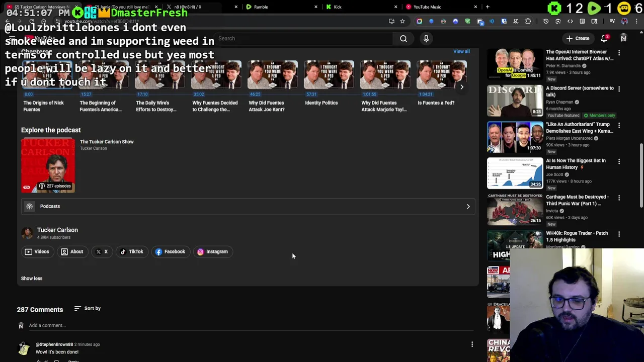The height and width of the screenshot is (362, 644).
Task: Open the YouTube notifications bell
Action: 605,39
